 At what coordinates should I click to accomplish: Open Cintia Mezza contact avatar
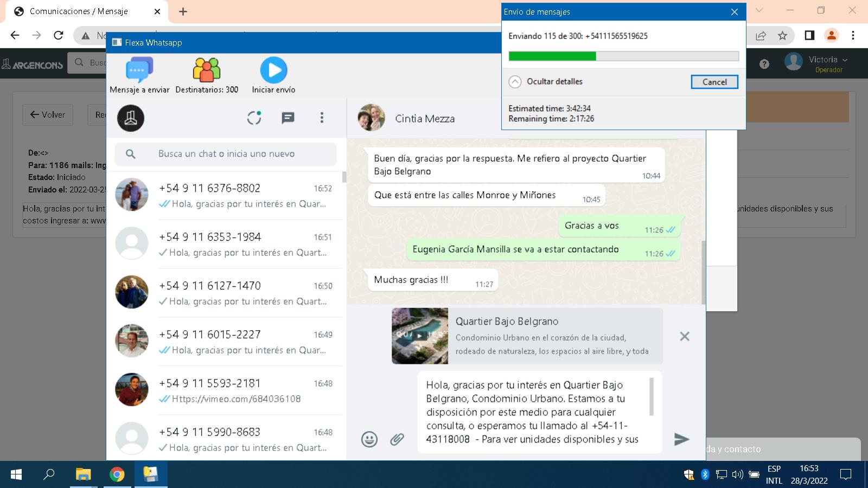[x=371, y=118]
